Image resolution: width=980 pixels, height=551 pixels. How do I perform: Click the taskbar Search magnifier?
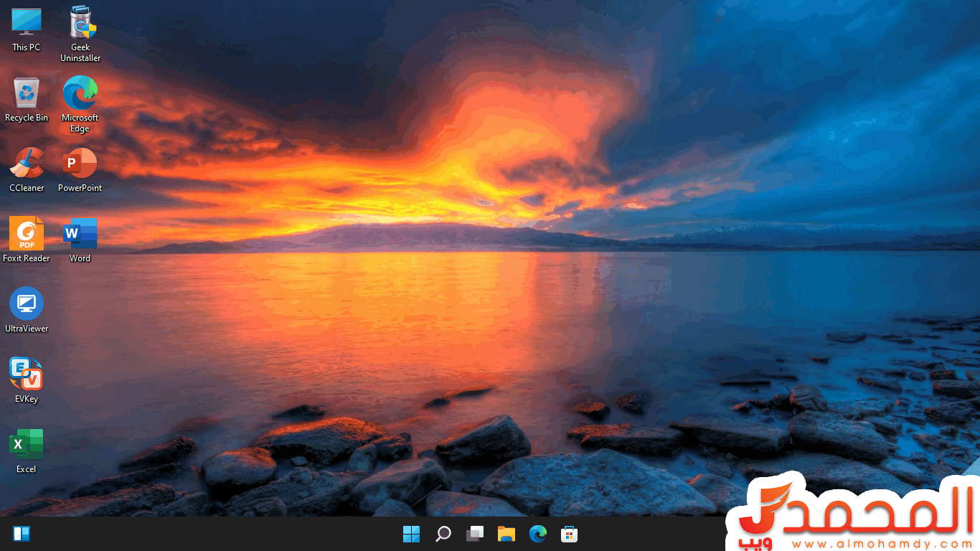(x=443, y=534)
